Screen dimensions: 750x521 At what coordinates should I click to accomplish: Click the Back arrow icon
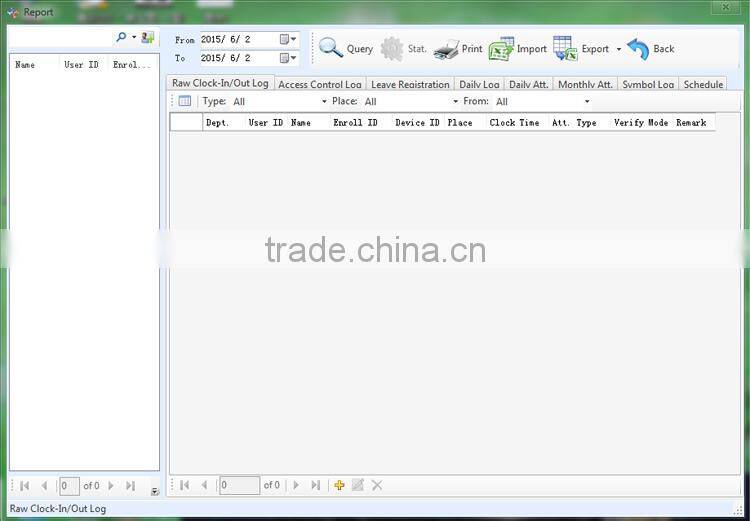(x=638, y=48)
